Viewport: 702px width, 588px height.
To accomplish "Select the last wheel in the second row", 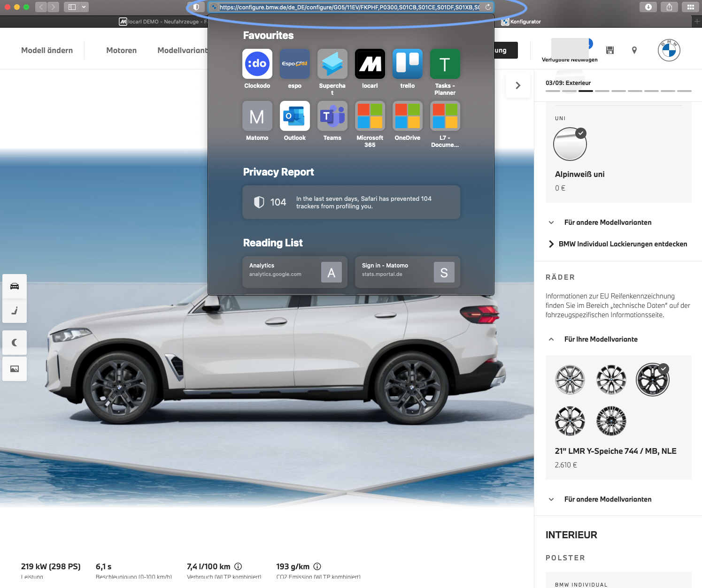I will 611,421.
